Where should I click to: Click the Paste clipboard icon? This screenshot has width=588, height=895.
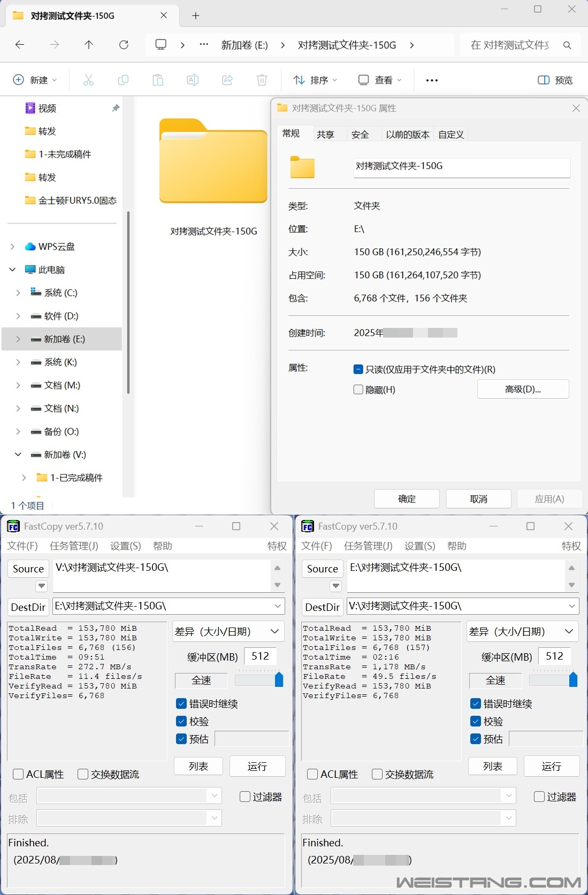coord(158,80)
